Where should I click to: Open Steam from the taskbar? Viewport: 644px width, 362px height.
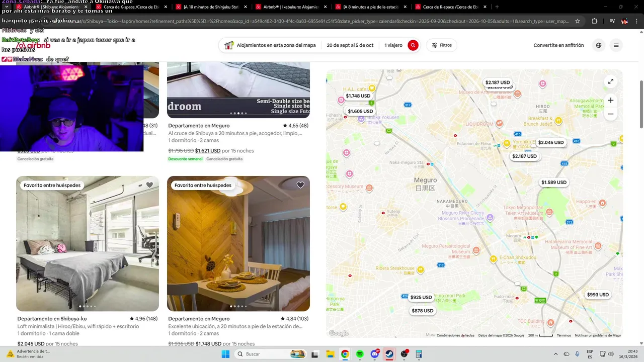(389, 354)
